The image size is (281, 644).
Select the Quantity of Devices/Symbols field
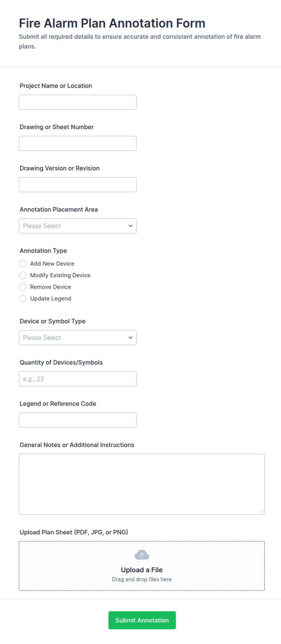click(x=77, y=379)
